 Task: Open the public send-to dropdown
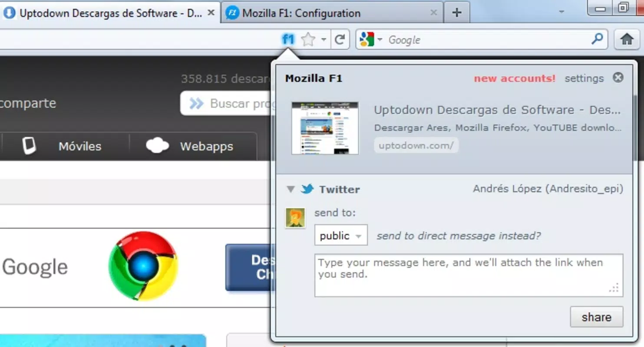[x=341, y=236]
